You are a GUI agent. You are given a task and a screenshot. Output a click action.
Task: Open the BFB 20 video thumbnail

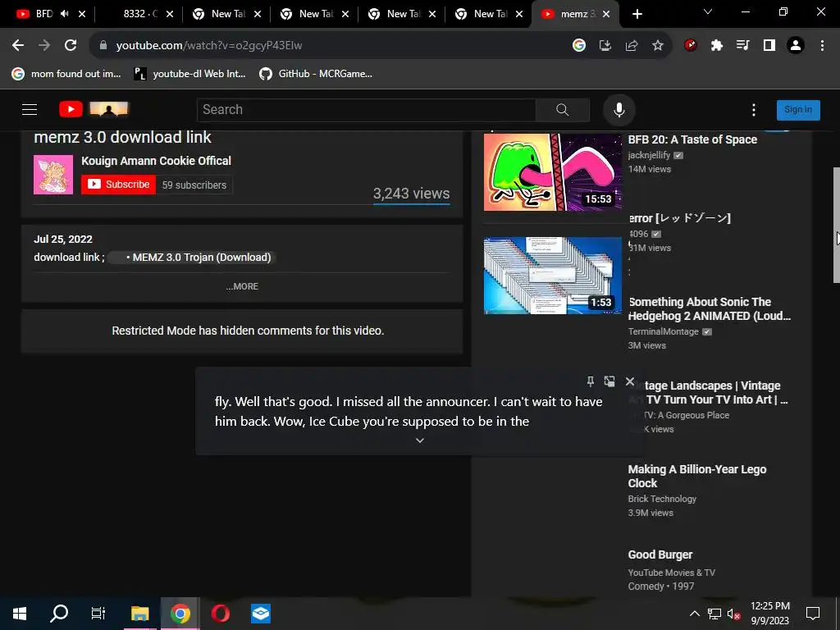[x=552, y=172]
